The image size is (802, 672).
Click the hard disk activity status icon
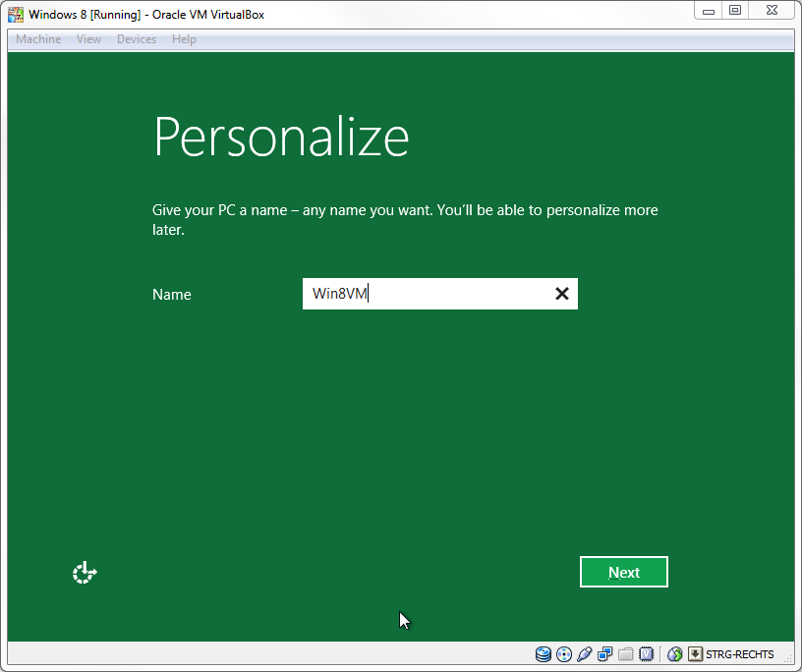pyautogui.click(x=544, y=654)
